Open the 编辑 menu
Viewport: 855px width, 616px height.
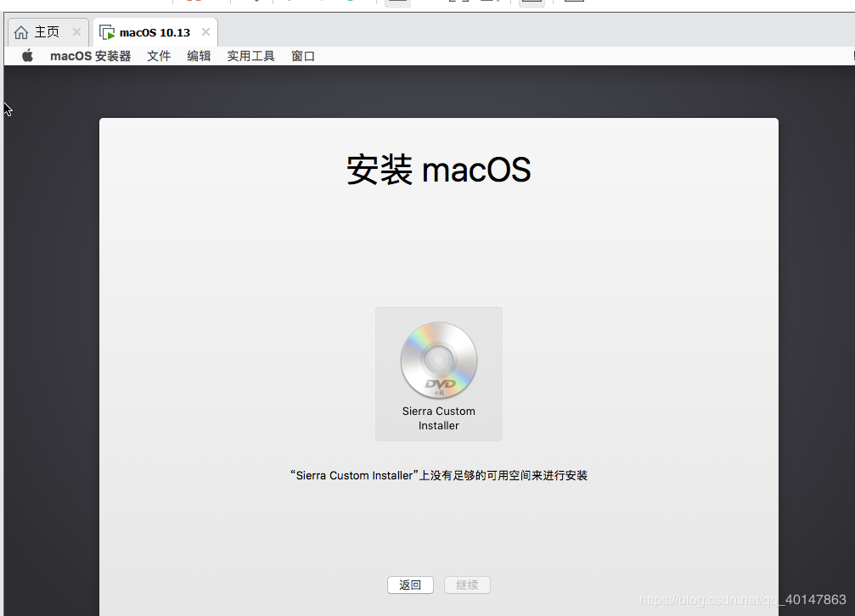199,56
